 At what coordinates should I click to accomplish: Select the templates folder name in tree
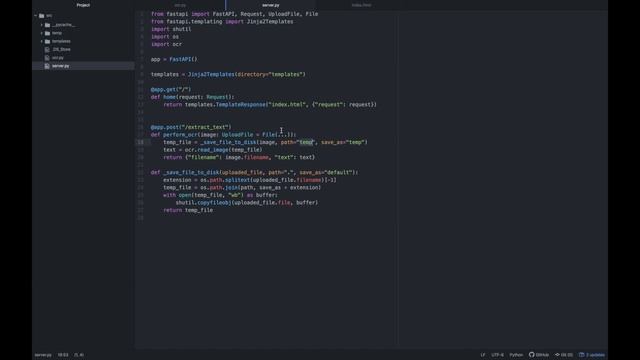click(61, 41)
